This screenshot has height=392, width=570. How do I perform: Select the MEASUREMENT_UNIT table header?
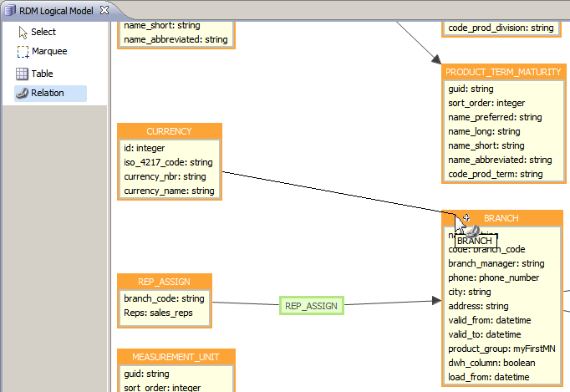tap(176, 357)
